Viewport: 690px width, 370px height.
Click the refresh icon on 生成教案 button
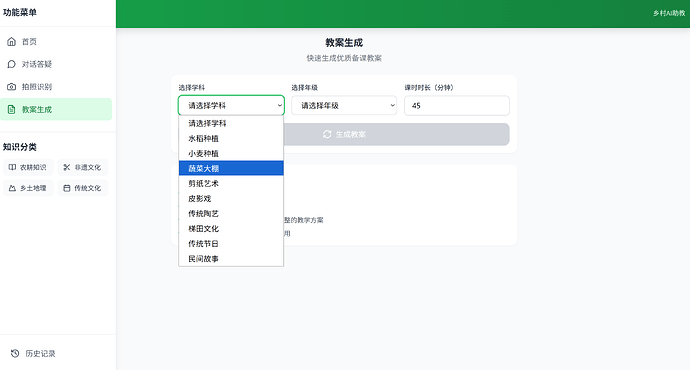click(x=327, y=134)
